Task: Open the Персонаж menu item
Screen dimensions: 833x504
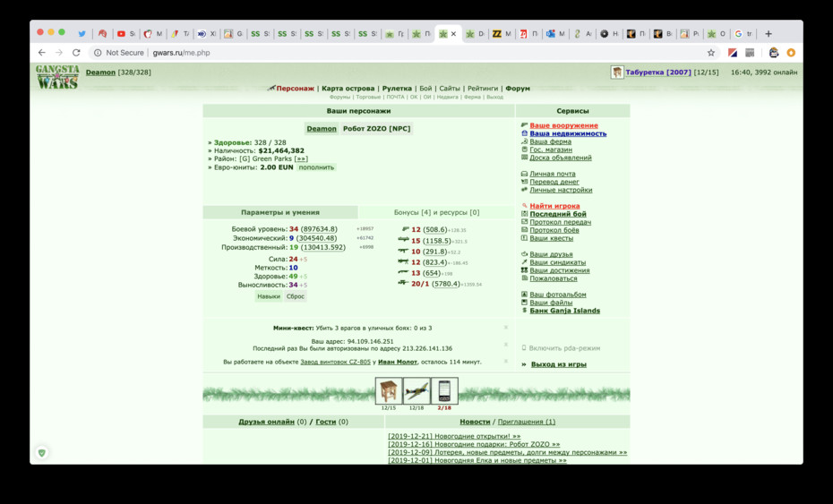Action: (x=295, y=88)
